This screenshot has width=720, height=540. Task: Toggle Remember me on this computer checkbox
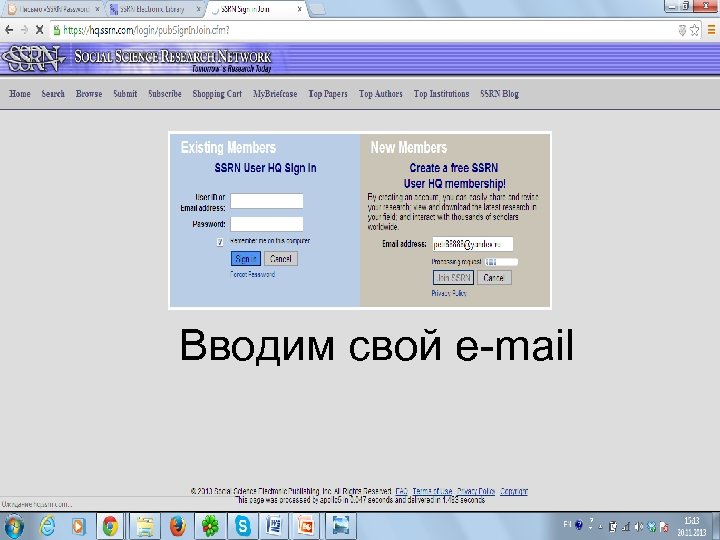click(x=220, y=242)
